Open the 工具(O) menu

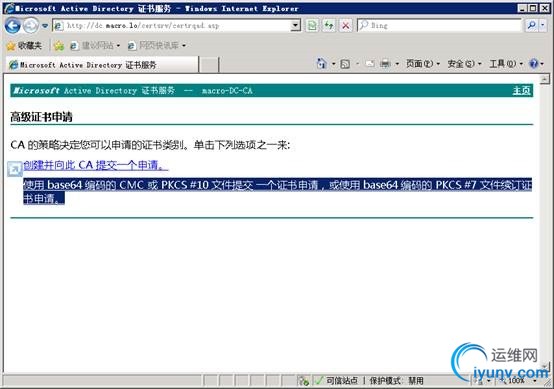point(506,64)
